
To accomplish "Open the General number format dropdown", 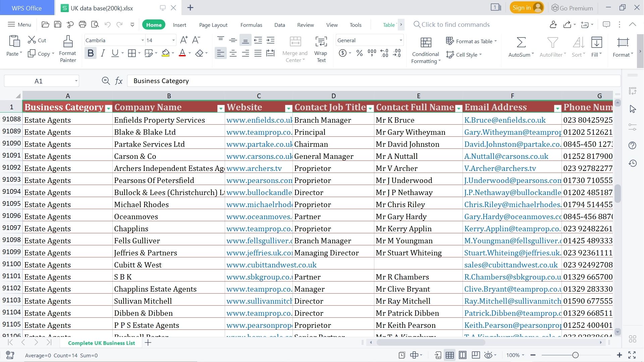I will coord(400,40).
